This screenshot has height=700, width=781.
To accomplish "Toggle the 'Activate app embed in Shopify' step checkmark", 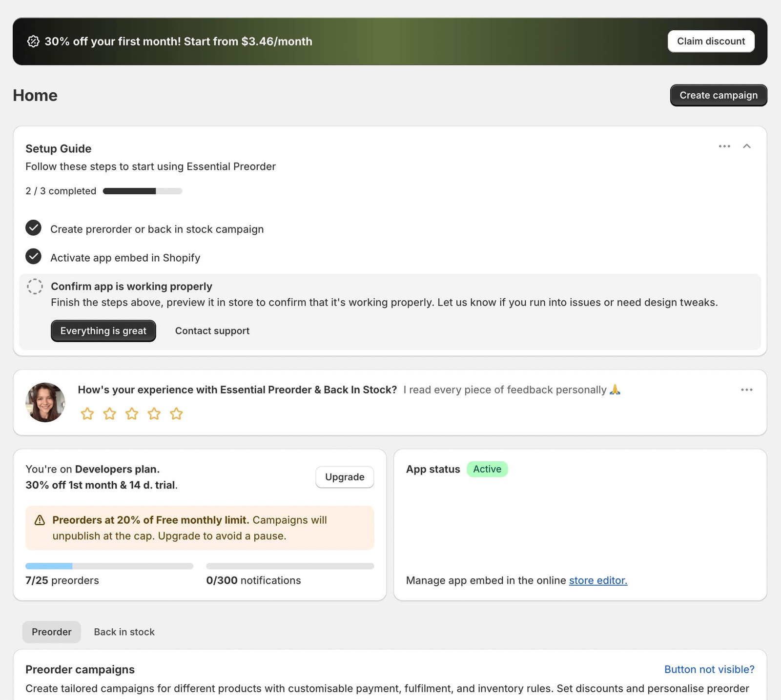I will (x=33, y=256).
